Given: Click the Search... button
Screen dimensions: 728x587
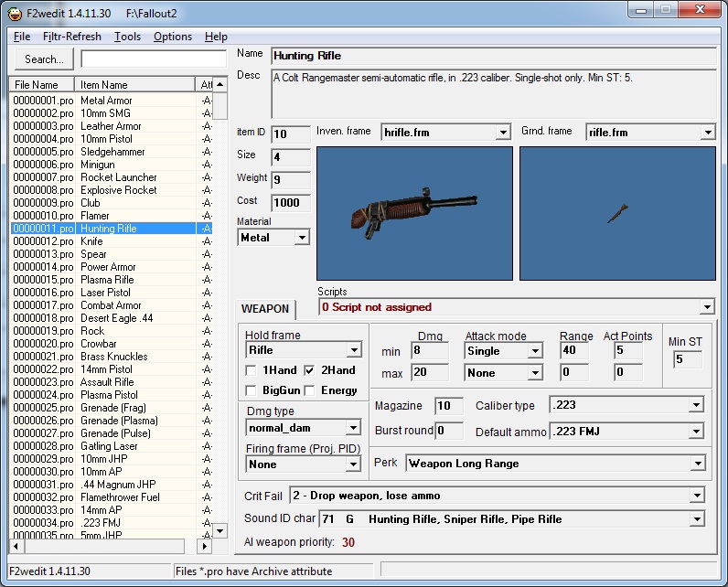Looking at the screenshot, I should point(44,59).
